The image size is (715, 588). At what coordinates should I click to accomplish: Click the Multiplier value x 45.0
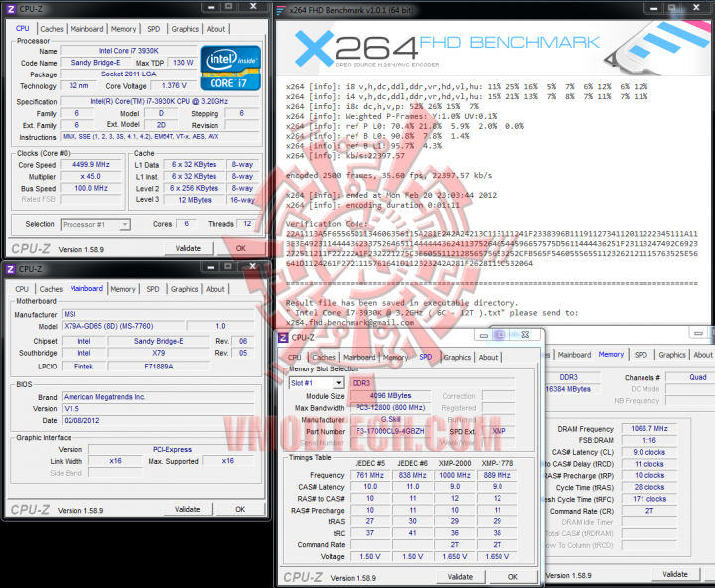(x=91, y=177)
